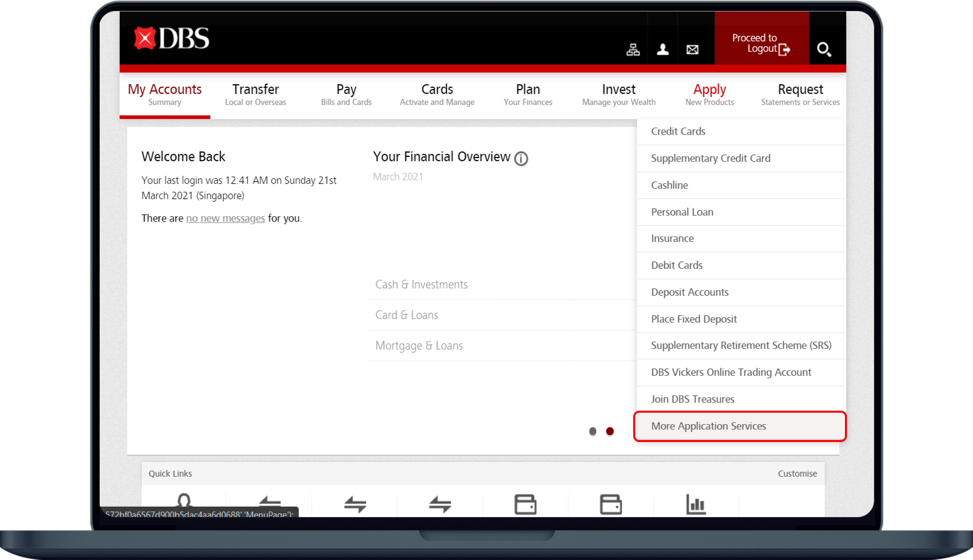Select Place Fixed Deposit option

(x=694, y=319)
